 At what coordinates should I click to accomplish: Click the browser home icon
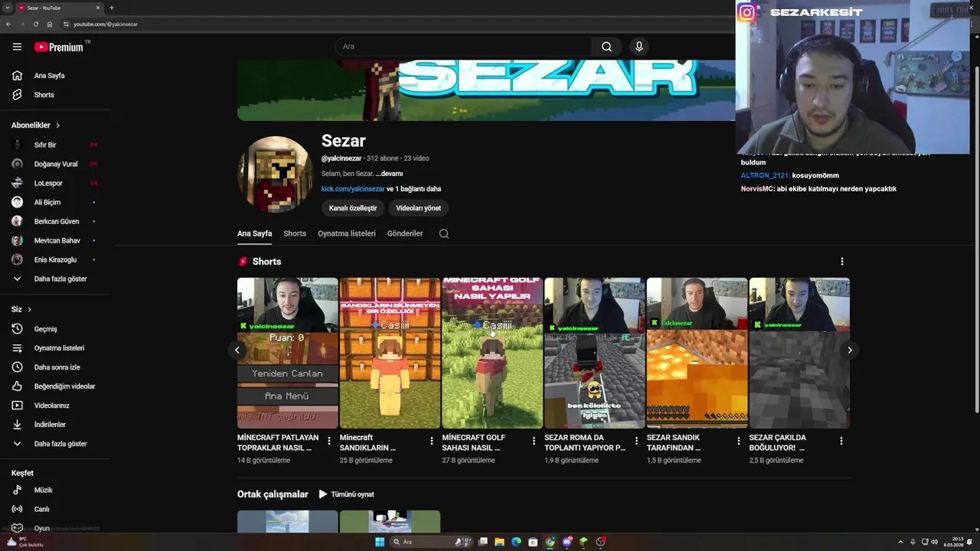[50, 24]
